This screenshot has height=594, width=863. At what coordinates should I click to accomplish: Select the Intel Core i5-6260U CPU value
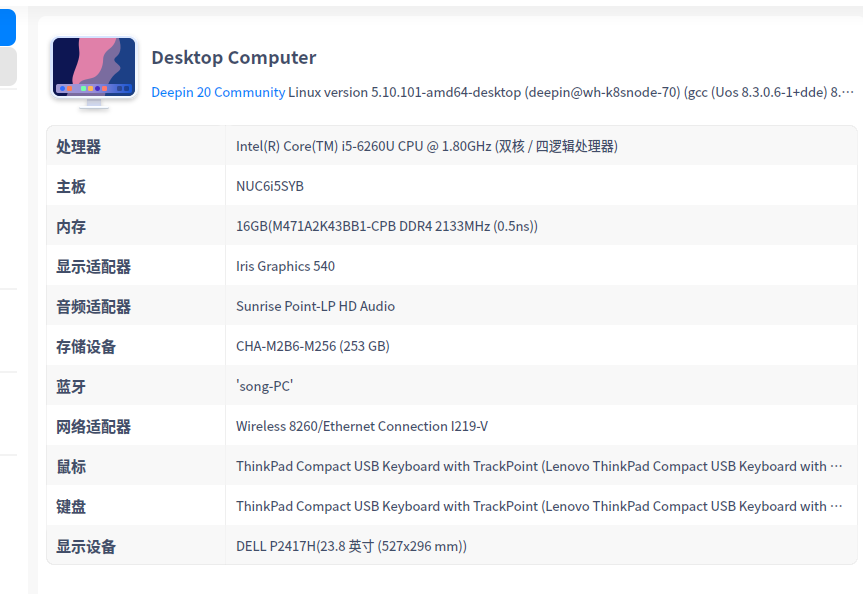427,146
